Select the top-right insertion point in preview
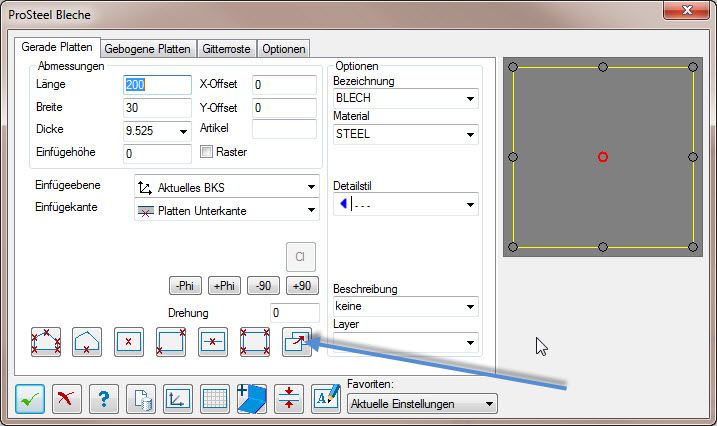The width and height of the screenshot is (717, 426). tap(693, 67)
